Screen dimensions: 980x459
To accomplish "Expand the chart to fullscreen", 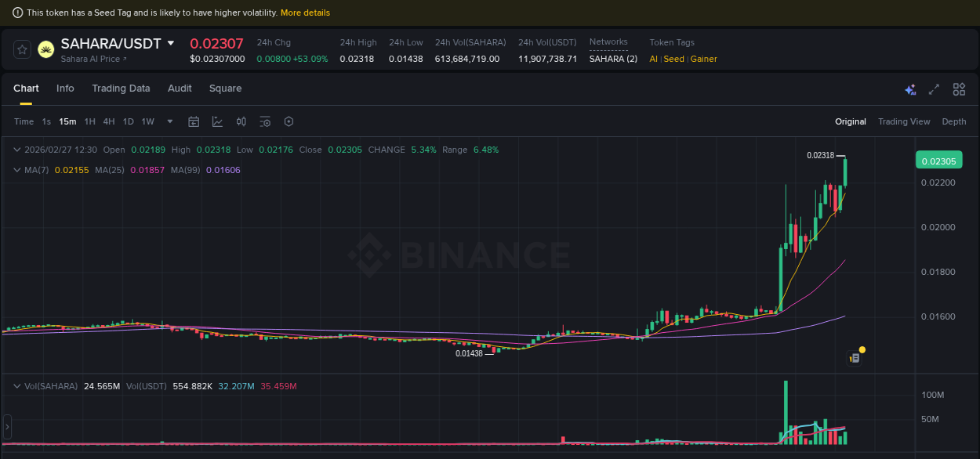I will [x=934, y=89].
